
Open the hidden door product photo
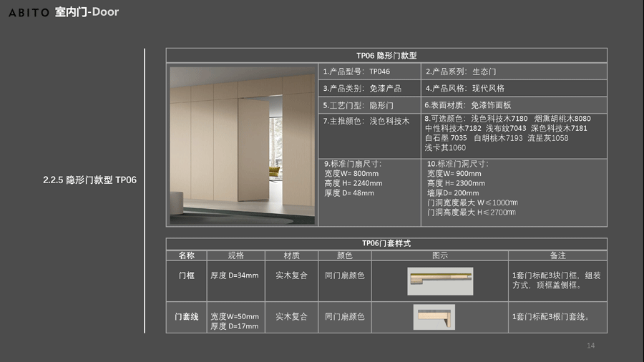click(243, 145)
